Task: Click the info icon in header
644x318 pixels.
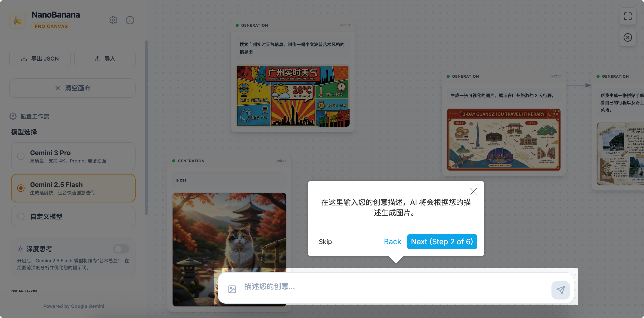Action: tap(130, 20)
